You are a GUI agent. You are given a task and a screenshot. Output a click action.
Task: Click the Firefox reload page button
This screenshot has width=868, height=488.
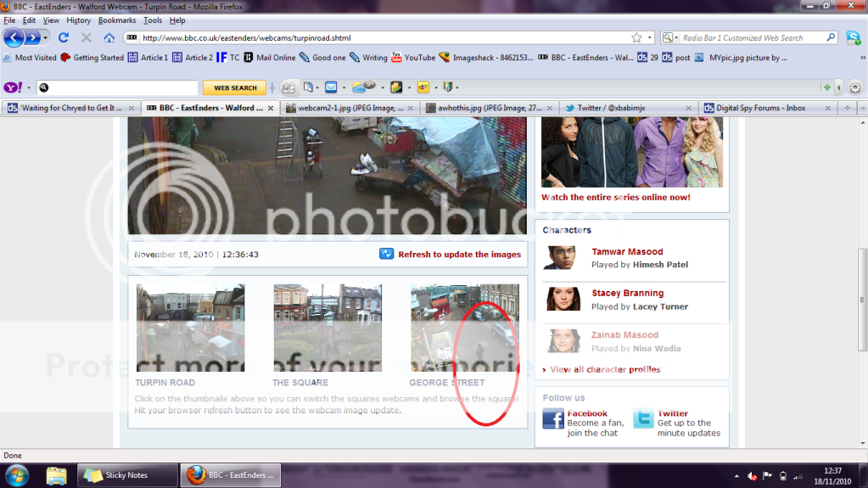point(64,38)
